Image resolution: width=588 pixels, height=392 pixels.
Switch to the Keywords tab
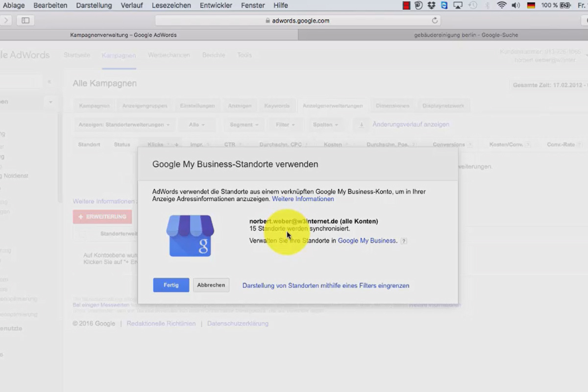tap(277, 105)
